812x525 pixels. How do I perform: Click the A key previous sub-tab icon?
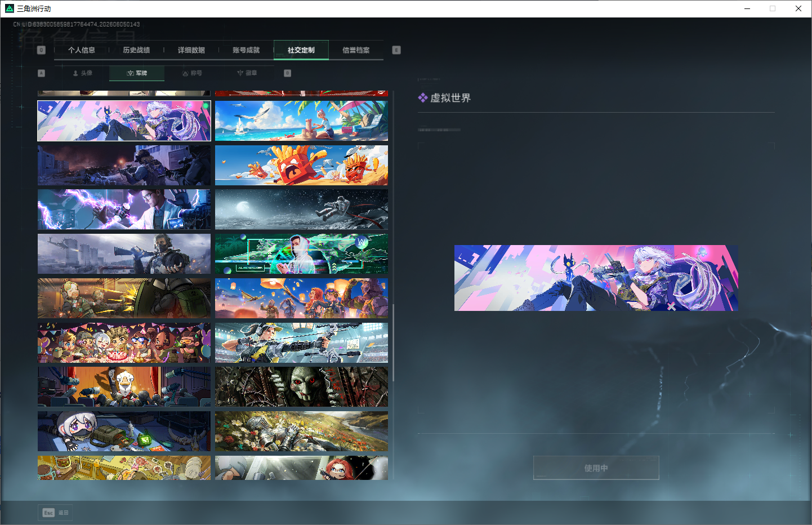point(41,73)
